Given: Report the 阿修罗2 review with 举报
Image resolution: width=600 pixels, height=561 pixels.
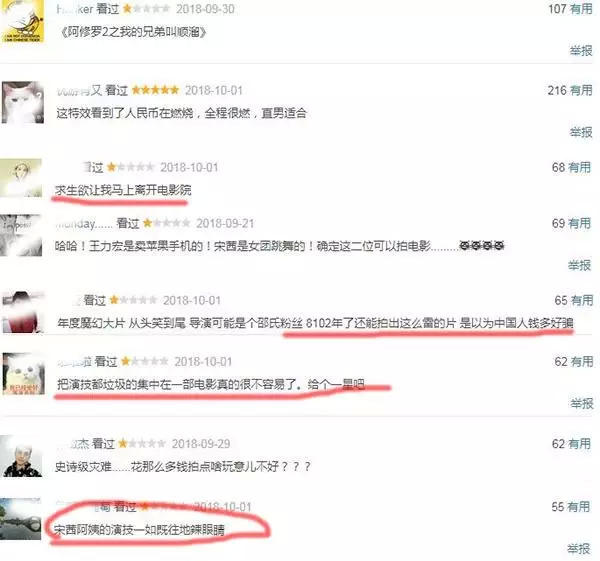Looking at the screenshot, I should (x=581, y=51).
